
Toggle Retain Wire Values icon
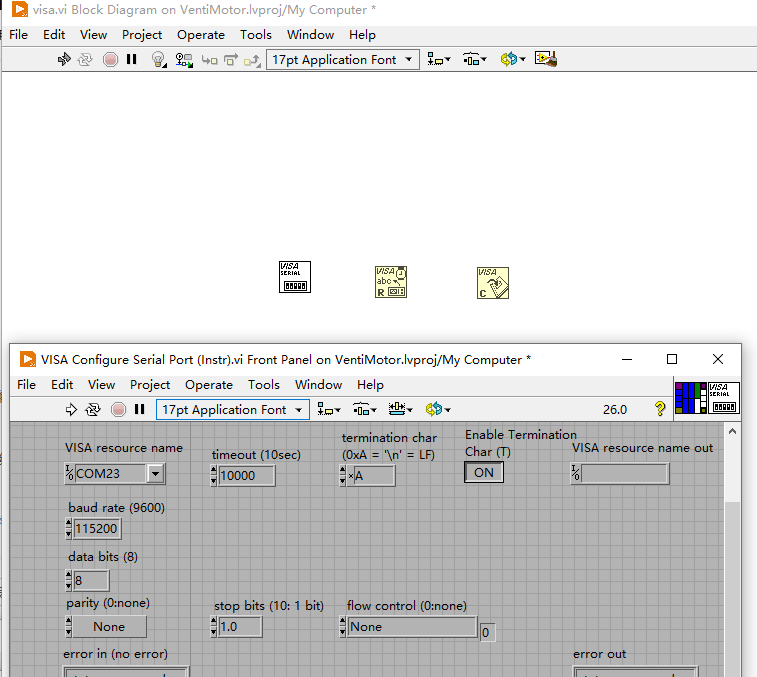point(184,60)
